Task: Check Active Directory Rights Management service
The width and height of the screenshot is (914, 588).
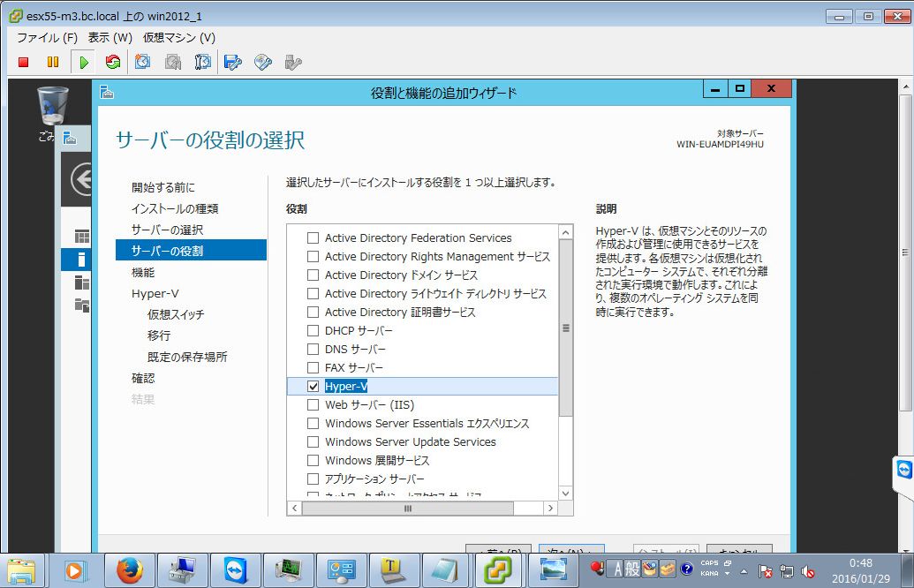Action: (313, 256)
